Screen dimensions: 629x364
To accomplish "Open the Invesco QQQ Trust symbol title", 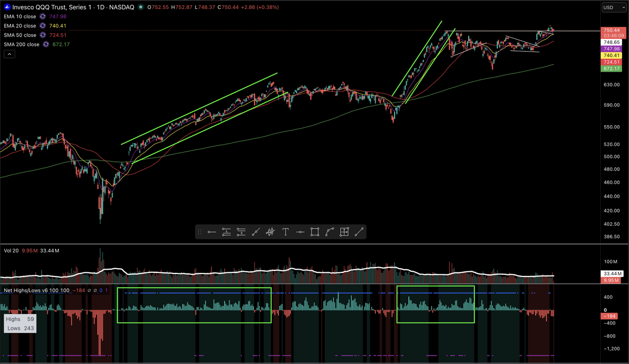I will coord(74,7).
